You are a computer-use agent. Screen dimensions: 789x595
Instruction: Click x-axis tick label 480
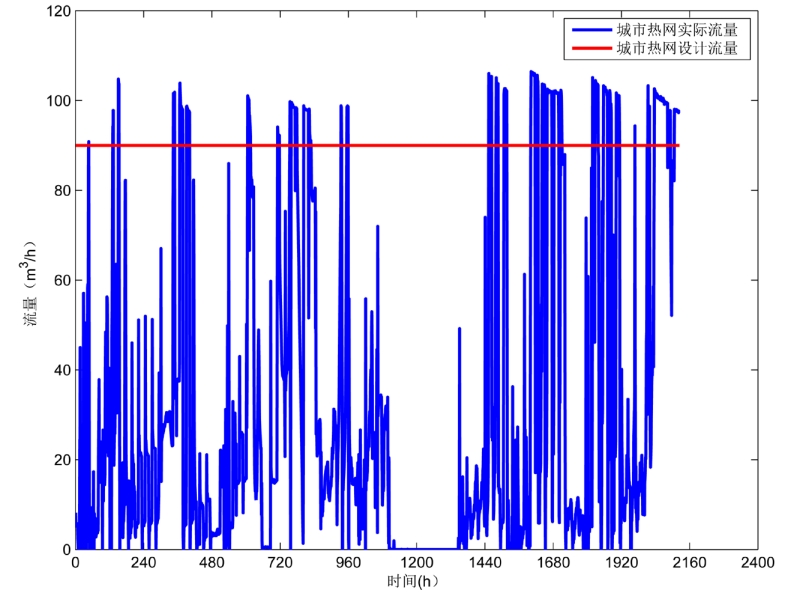(x=212, y=563)
